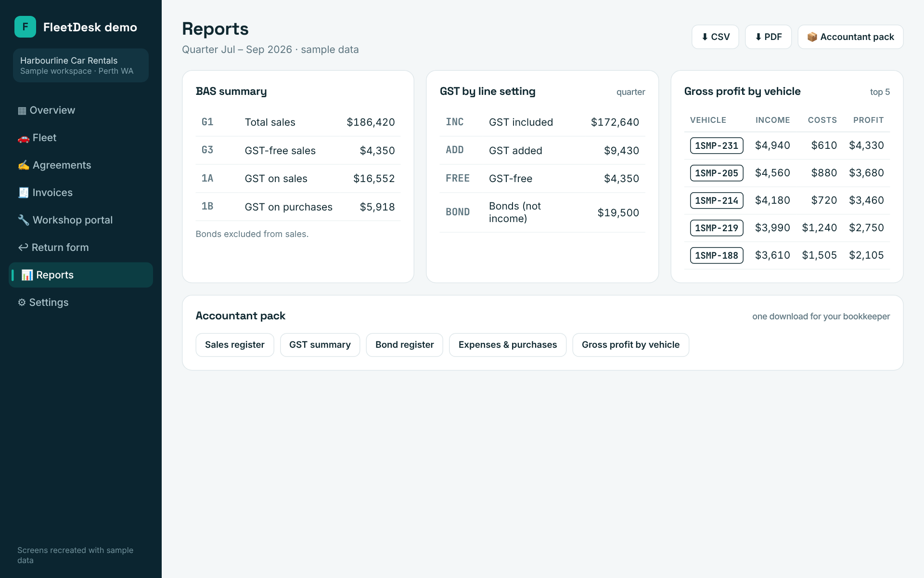Click the FleetDesk logo icon

tap(25, 27)
